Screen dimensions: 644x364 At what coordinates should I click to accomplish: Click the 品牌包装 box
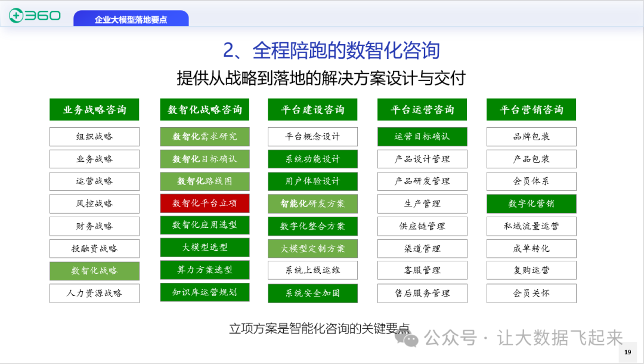[531, 137]
